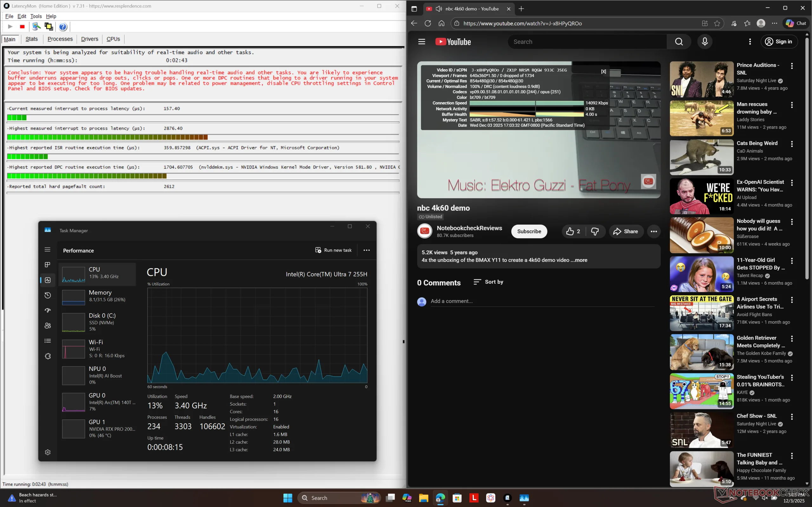The image size is (812, 507).
Task: Open Task Manager App history page icon
Action: [x=48, y=295]
